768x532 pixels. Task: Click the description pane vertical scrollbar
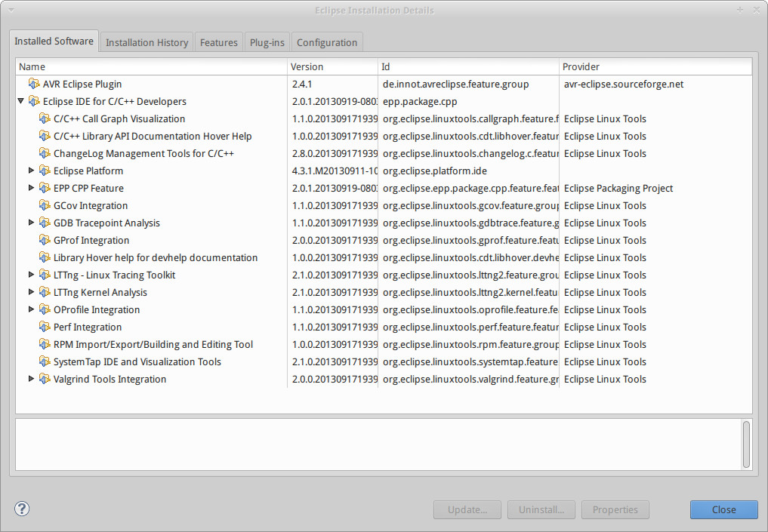746,444
